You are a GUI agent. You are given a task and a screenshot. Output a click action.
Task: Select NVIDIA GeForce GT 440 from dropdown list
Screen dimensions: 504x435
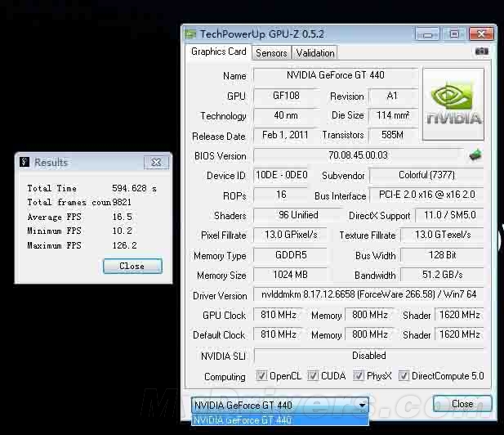pos(279,420)
